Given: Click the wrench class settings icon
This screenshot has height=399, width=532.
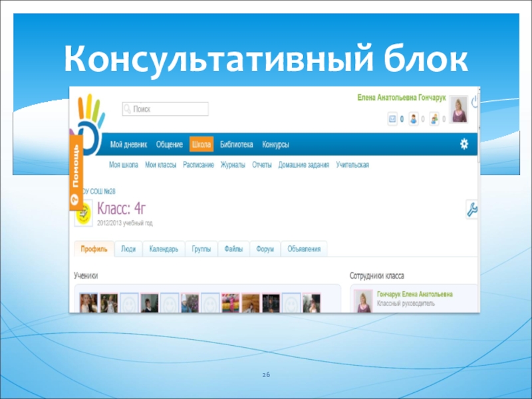Looking at the screenshot, I should pos(471,209).
